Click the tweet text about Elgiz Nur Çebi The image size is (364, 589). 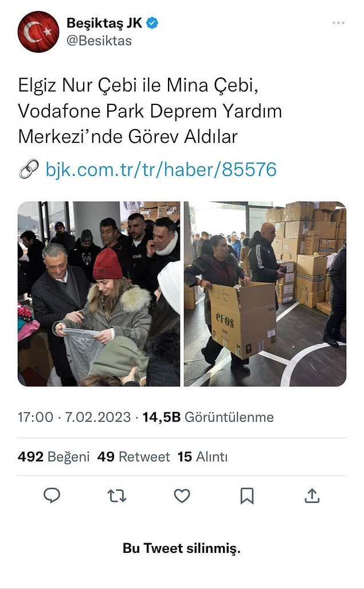click(x=150, y=111)
